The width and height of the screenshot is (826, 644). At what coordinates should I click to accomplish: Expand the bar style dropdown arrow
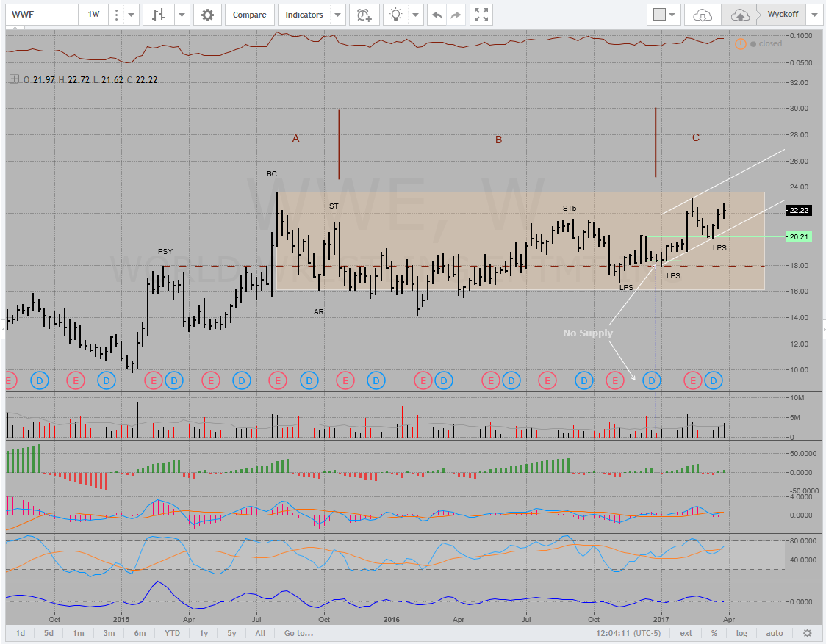[x=182, y=15]
